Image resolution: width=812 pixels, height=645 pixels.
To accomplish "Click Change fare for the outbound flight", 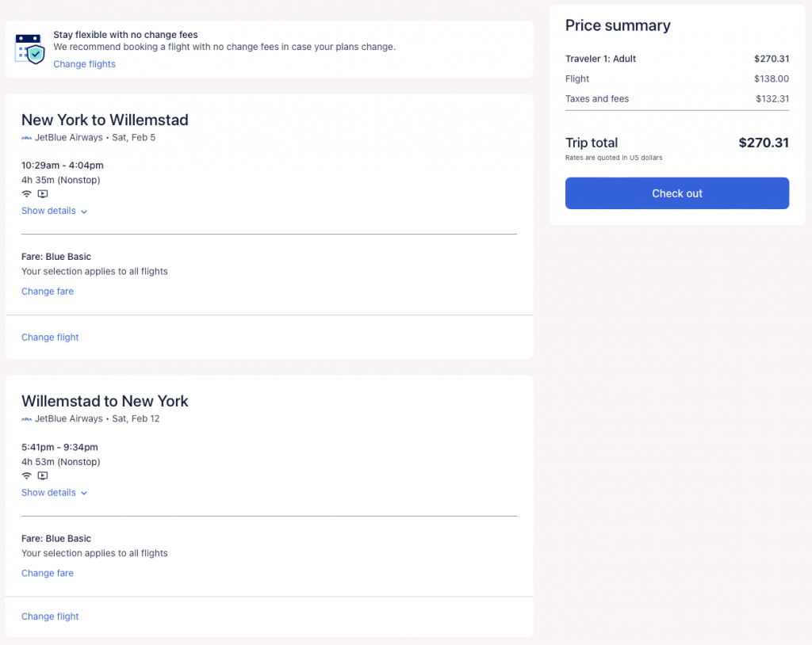I will [x=48, y=292].
